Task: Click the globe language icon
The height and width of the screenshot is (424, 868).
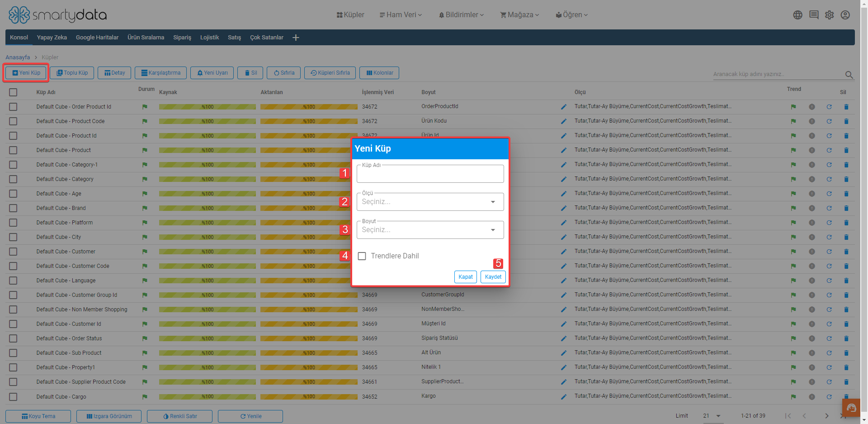Action: [x=797, y=15]
